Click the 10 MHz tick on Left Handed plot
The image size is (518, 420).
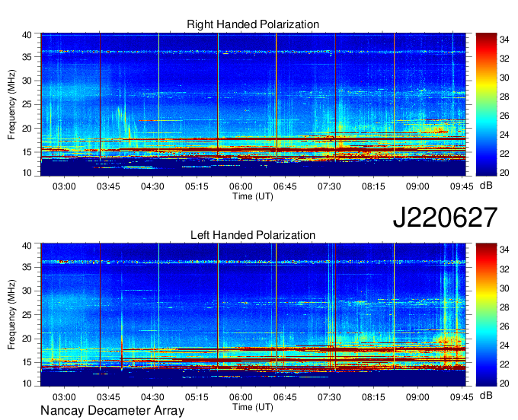click(x=27, y=383)
